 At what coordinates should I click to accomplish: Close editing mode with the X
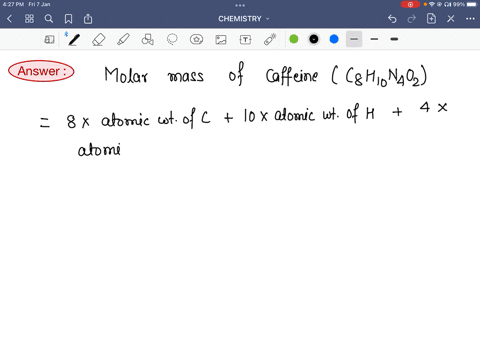pos(451,19)
